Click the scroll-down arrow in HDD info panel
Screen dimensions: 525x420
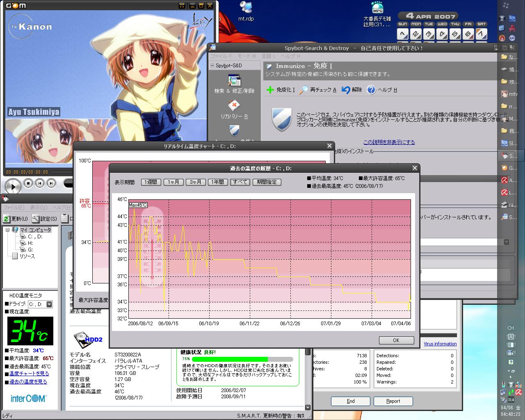308,407
